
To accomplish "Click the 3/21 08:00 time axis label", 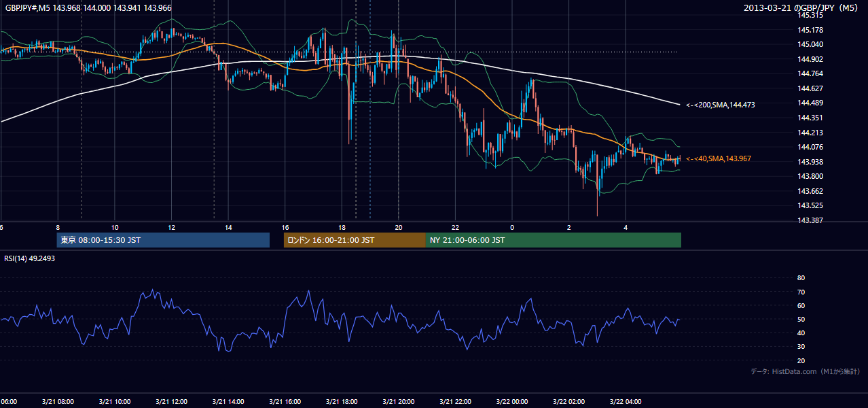I will point(57,401).
